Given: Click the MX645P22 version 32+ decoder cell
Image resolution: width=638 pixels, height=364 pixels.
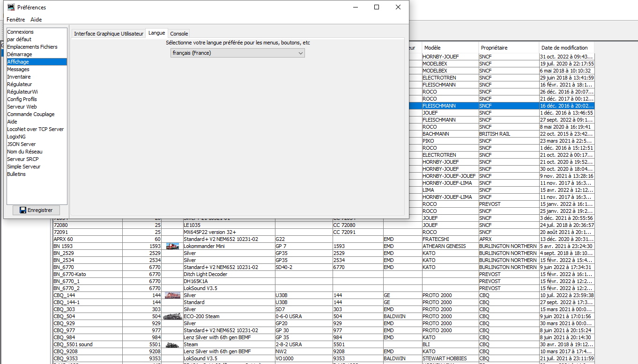Looking at the screenshot, I should coord(229,232).
